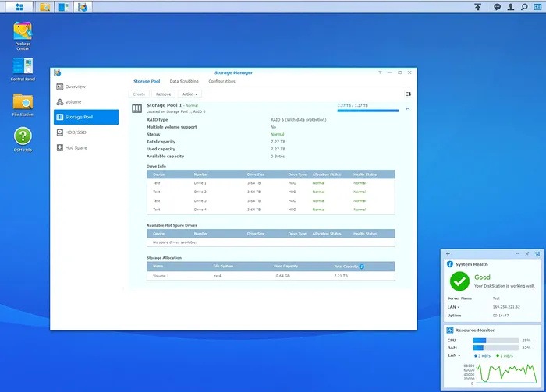546x392 pixels.
Task: Click the 10.64 GB used capacity cell
Action: click(282, 276)
